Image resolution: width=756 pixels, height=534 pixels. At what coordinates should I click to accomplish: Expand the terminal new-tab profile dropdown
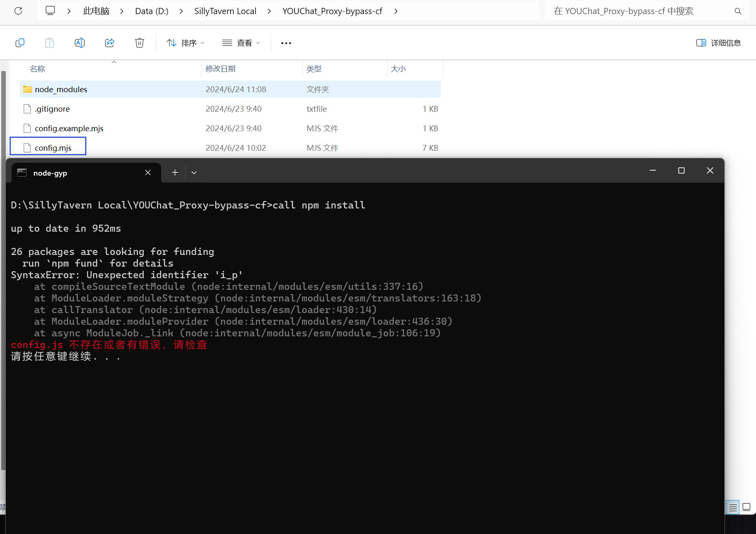pos(194,173)
